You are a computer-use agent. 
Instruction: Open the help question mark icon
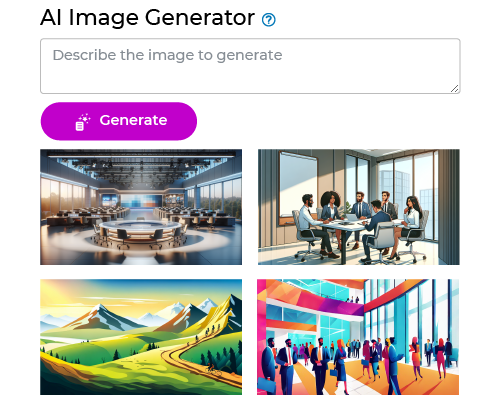tap(269, 20)
